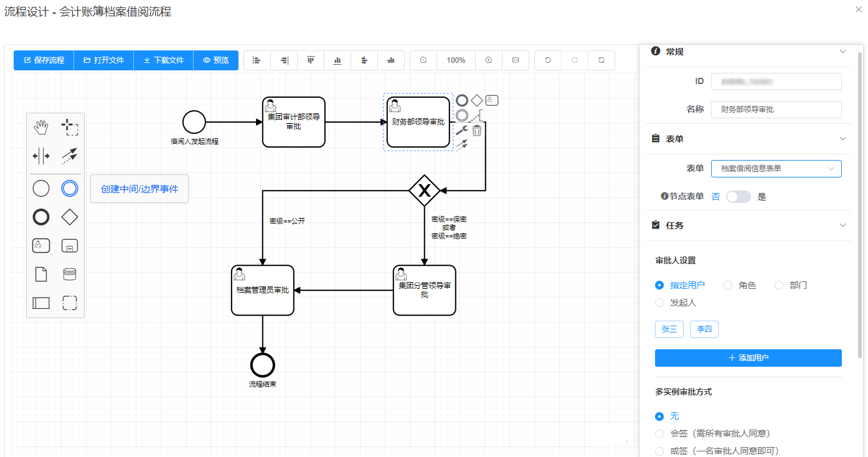Screen dimensions: 868x457
Task: Delete selected task with trash icon
Action: (477, 130)
